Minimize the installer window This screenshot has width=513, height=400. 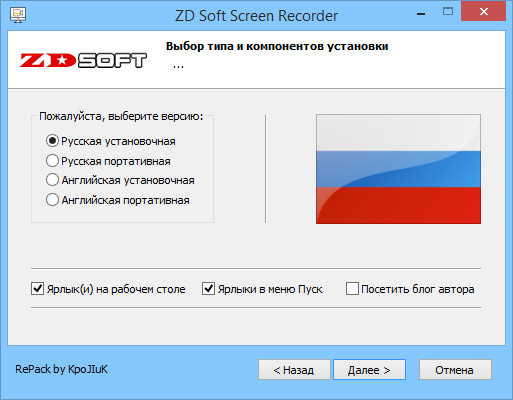pyautogui.click(x=421, y=14)
